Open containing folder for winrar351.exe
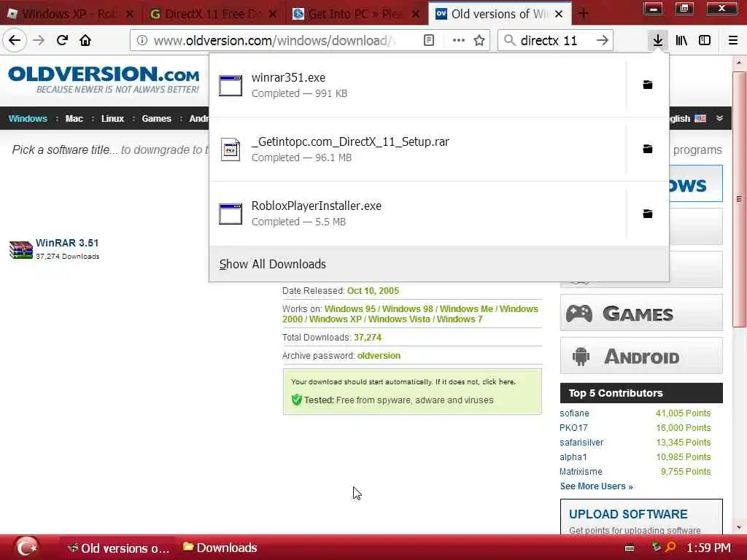This screenshot has width=747, height=560. coord(648,85)
